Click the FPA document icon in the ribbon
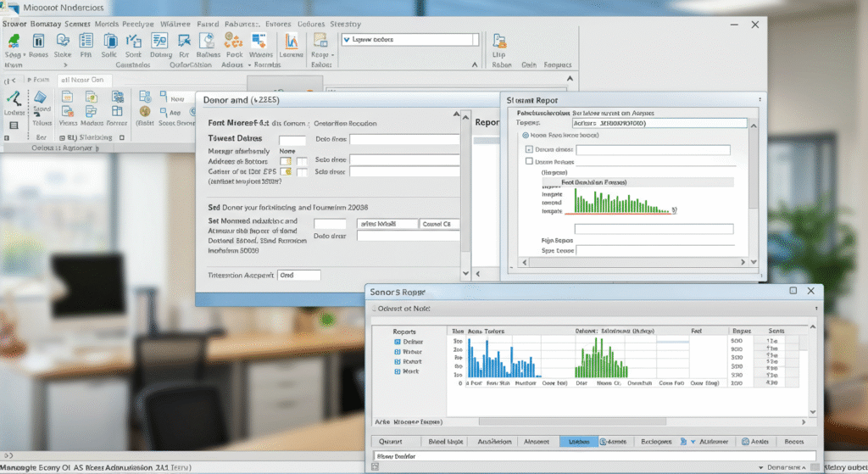Viewport: 868px width, 474px height. [86, 41]
